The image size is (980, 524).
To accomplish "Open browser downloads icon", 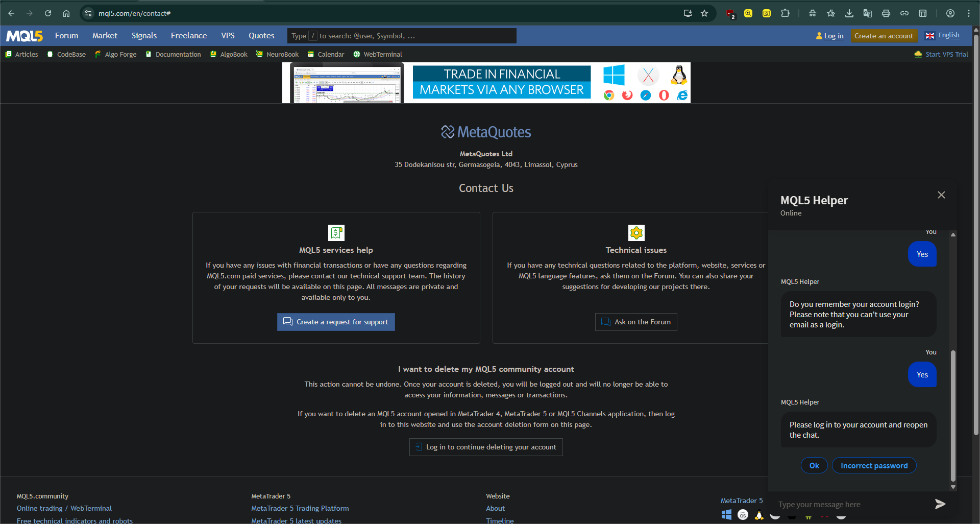I will click(849, 13).
